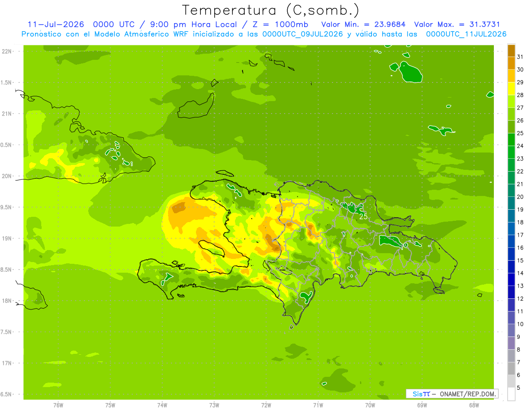Image resolution: width=532 pixels, height=411 pixels.
Task: Click initialization time "0000UTC_09JUL2026"
Action: coord(303,34)
